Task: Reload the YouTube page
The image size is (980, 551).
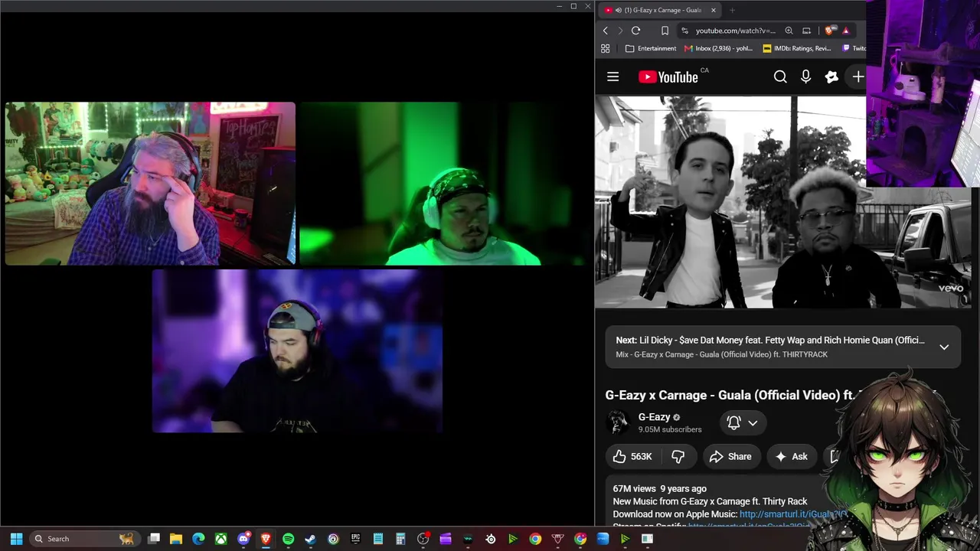Action: coord(635,31)
